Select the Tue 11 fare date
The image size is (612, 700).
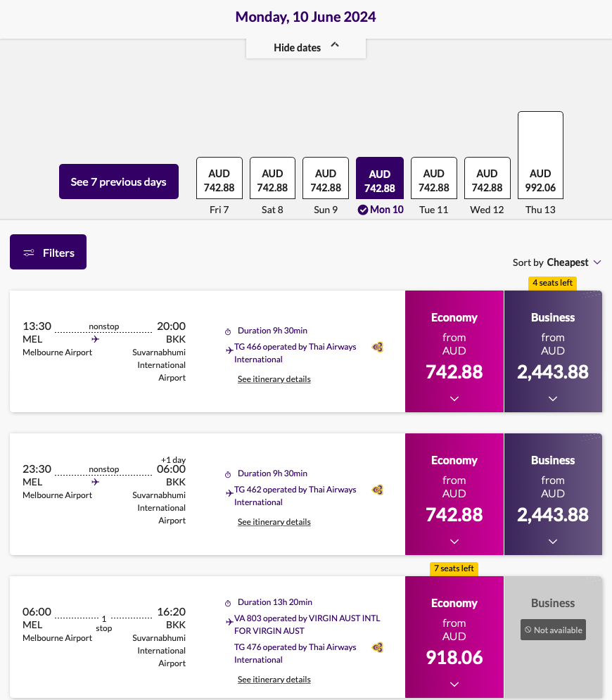click(x=433, y=178)
